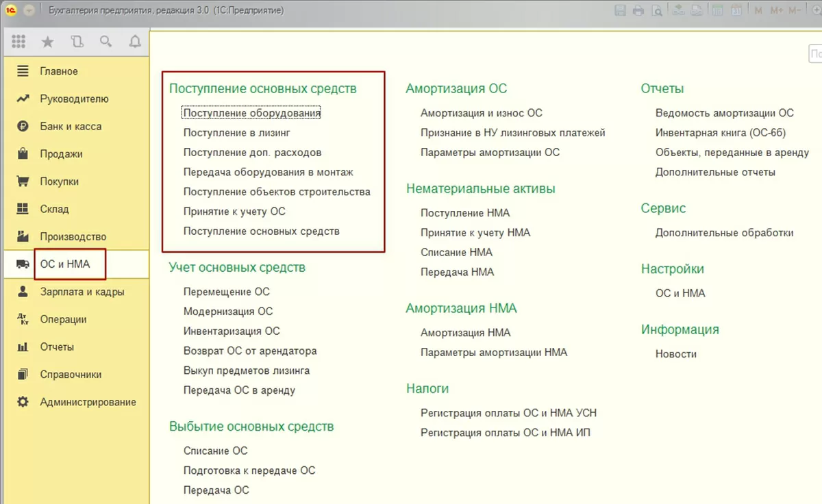Screen dimensions: 822x504
Task: Open the History scroll icon
Action: pos(77,42)
